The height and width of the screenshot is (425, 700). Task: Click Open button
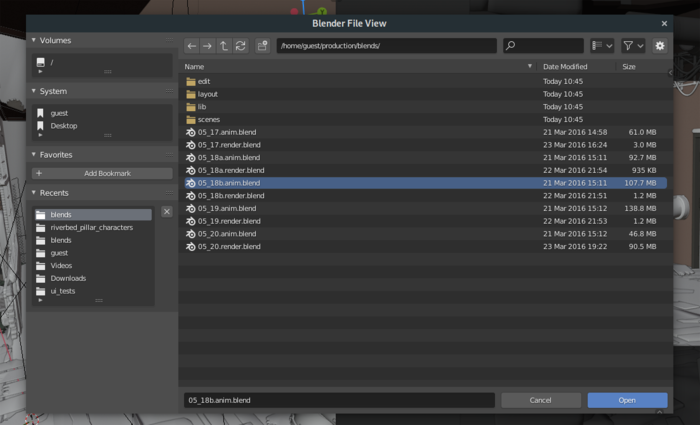click(627, 400)
